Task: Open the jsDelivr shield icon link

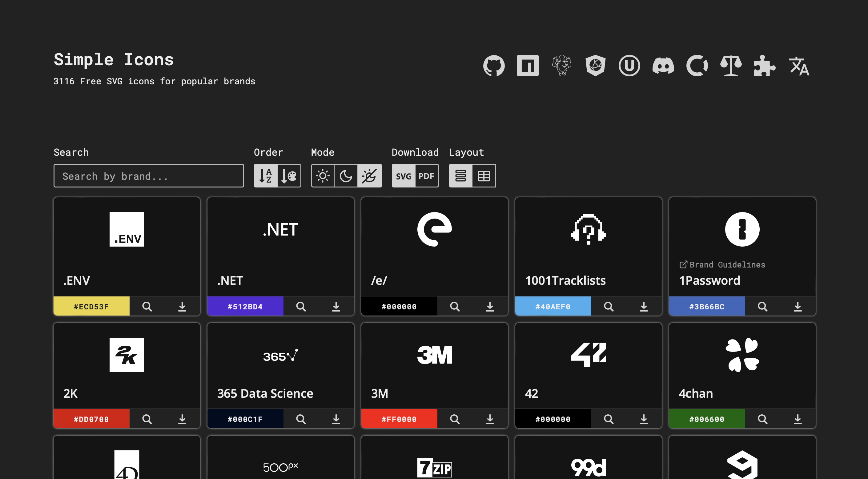Action: click(595, 65)
